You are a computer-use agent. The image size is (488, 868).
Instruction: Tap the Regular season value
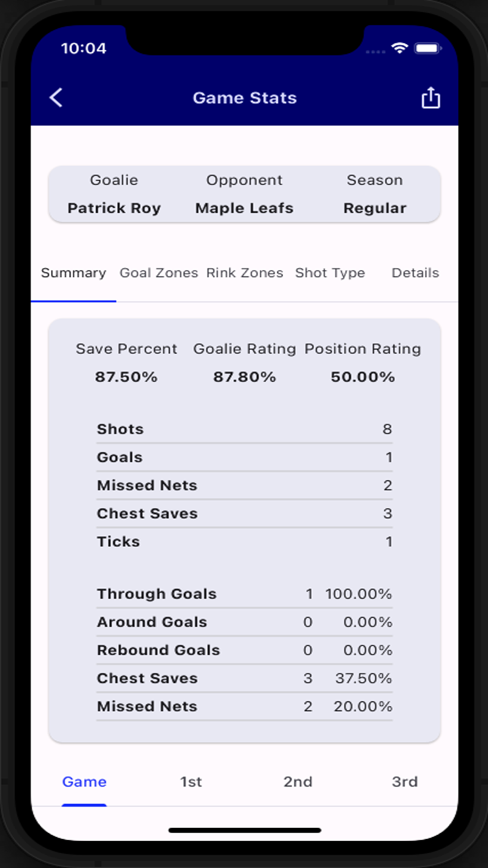coord(375,208)
